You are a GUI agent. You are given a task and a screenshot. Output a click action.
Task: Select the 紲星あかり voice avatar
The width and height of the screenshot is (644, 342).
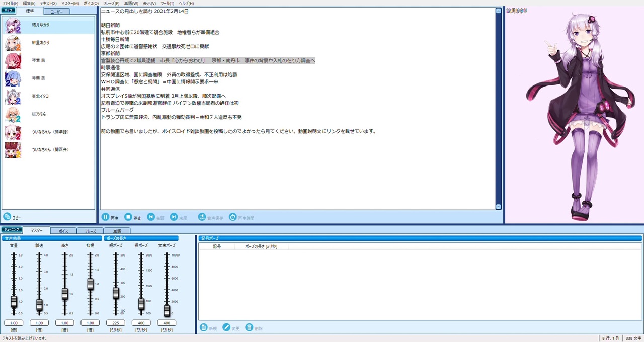13,43
